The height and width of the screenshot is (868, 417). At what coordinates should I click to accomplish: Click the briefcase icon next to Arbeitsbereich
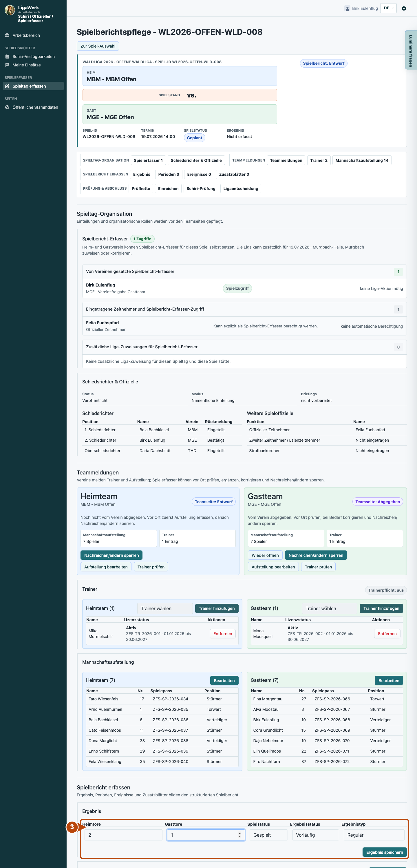point(7,35)
